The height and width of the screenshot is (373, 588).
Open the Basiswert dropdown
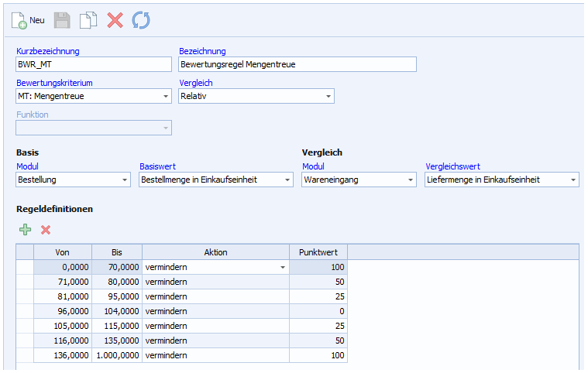[x=287, y=180]
